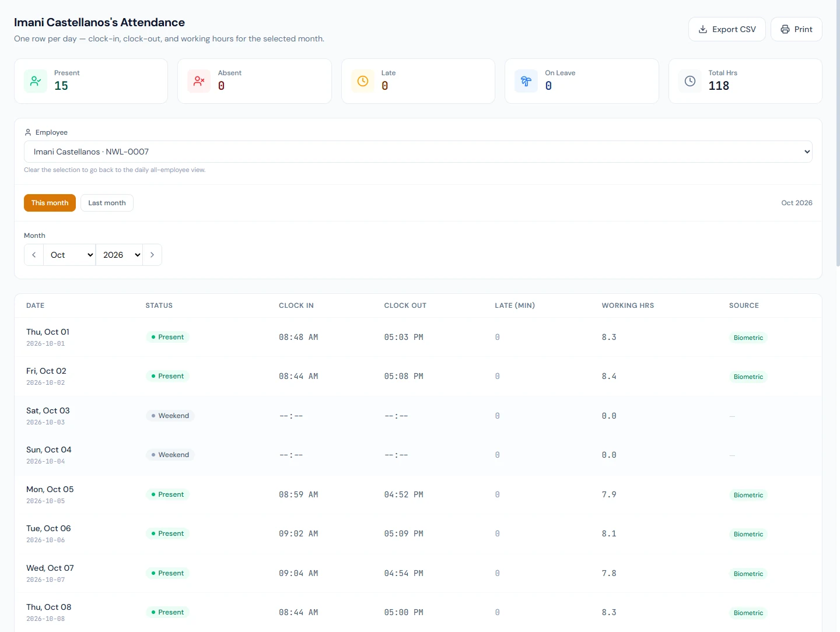Click clock-in time 09:02 AM

click(x=299, y=533)
